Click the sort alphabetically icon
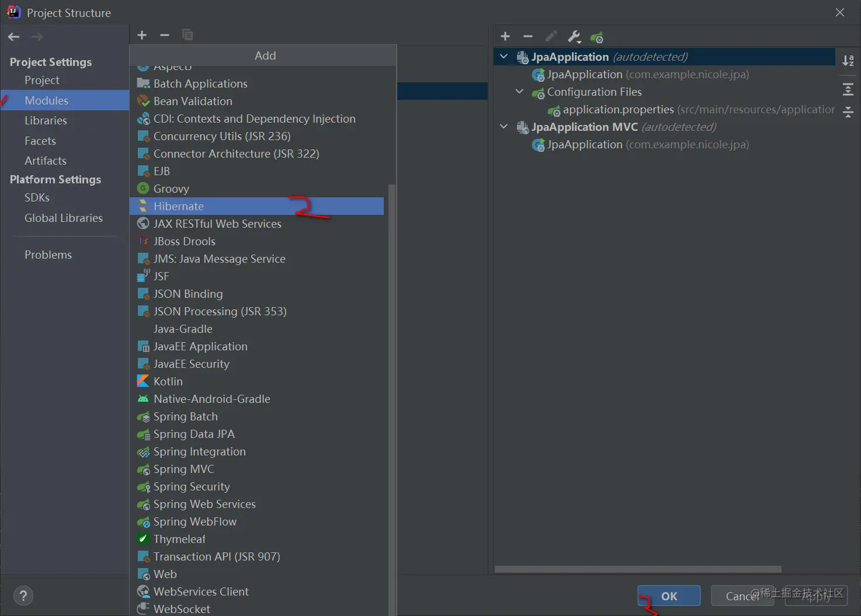The image size is (861, 616). click(848, 60)
